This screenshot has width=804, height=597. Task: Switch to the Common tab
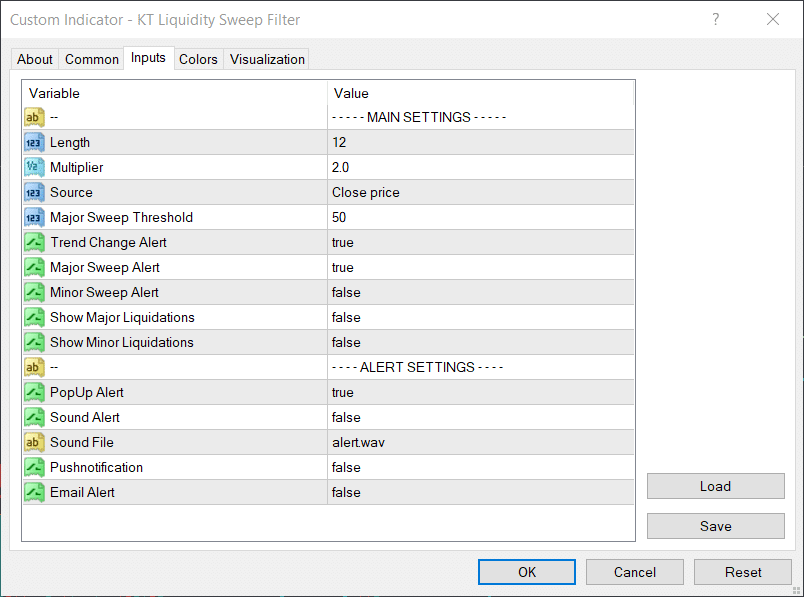click(92, 59)
